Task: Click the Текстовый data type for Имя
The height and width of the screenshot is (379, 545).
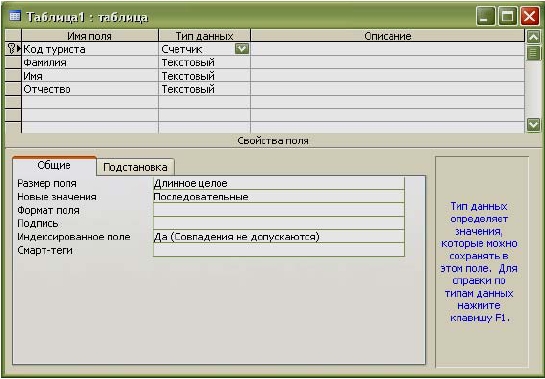Action: [x=204, y=76]
